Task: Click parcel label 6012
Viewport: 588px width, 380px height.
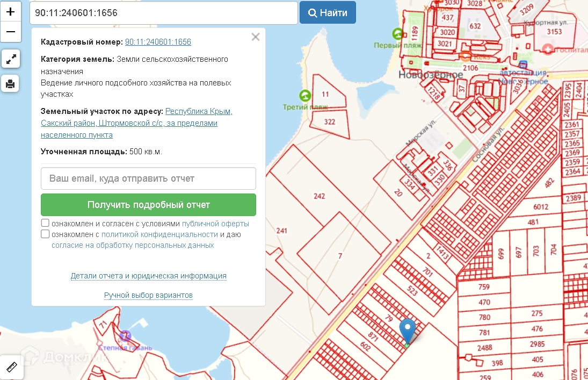Action: pos(541,207)
